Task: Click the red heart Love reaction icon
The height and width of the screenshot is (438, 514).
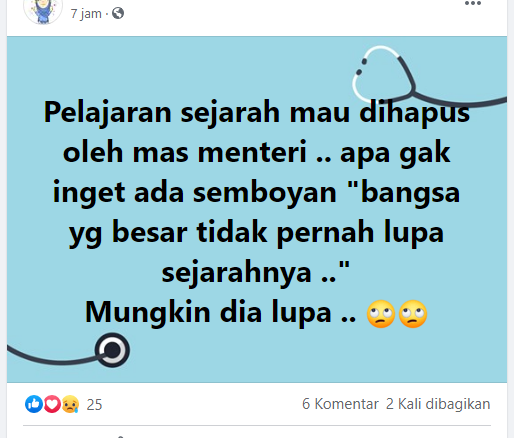Action: pos(52,404)
